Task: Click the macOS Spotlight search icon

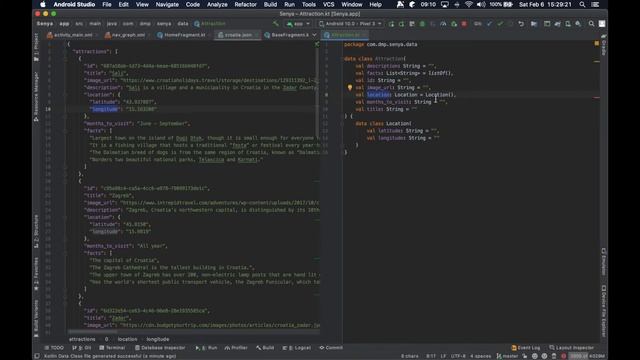Action: pos(582,4)
